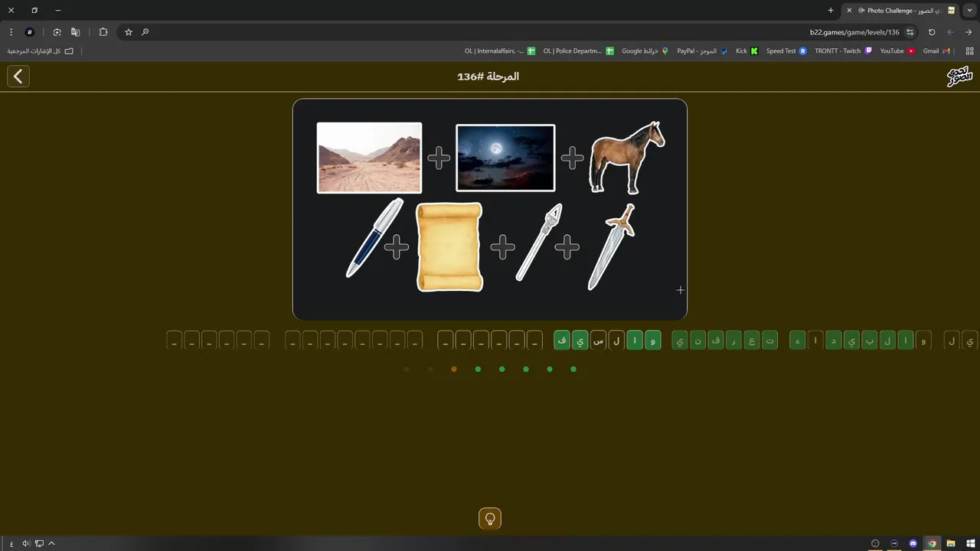Image resolution: width=980 pixels, height=551 pixels.
Task: Click the ع letter tile
Action: (x=751, y=341)
